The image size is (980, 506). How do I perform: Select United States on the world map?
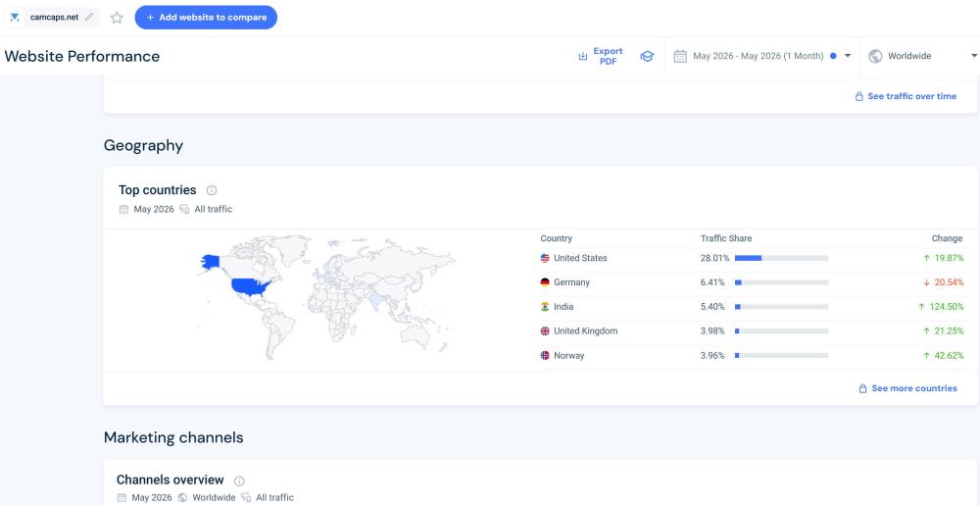click(x=251, y=286)
